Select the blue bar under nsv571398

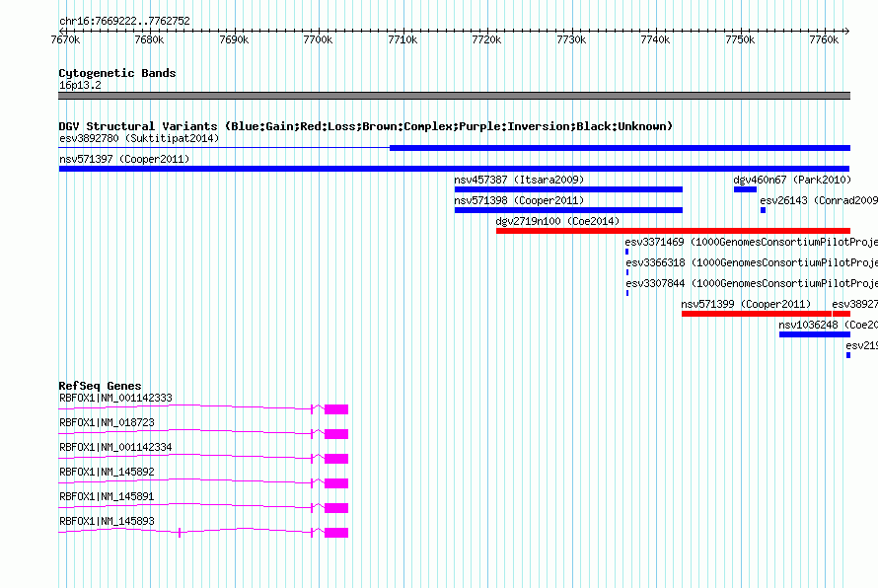568,210
